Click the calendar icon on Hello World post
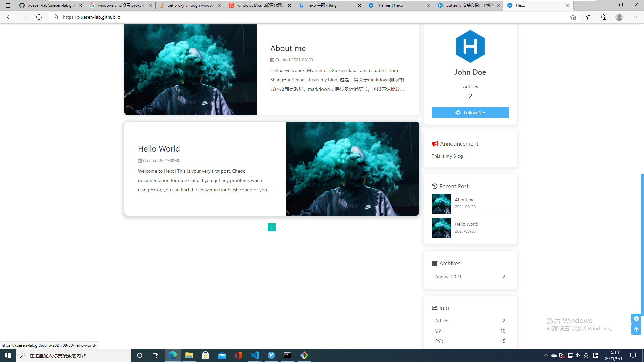 pyautogui.click(x=140, y=160)
